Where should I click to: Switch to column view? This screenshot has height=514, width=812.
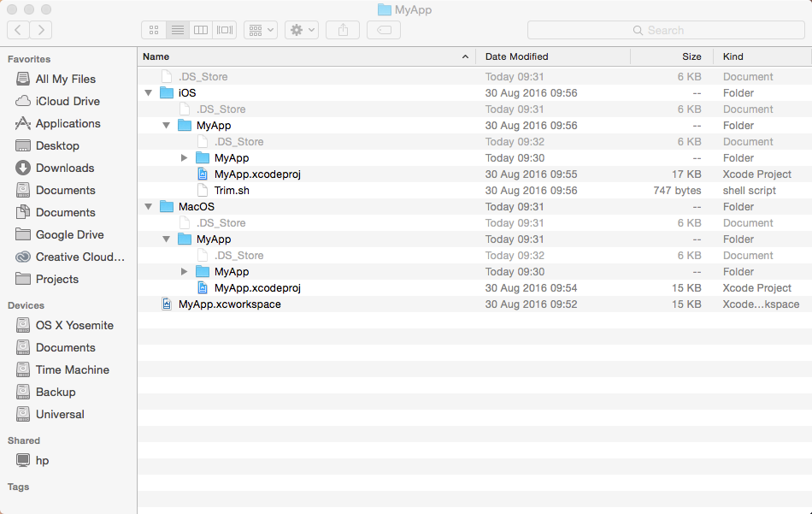tap(201, 30)
